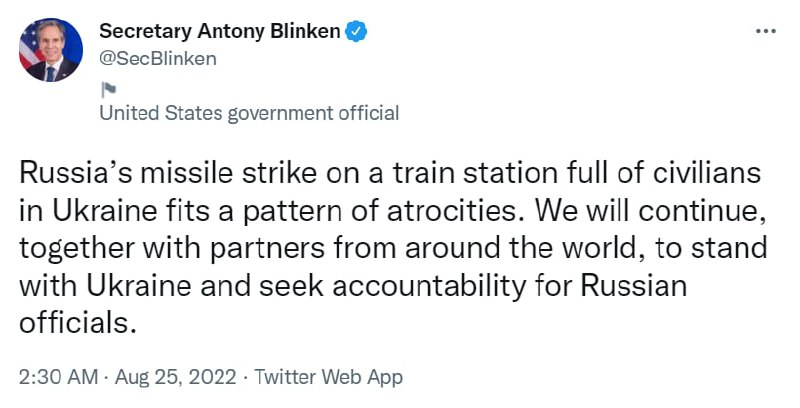Screen dimensions: 800x408
Task: Click the 2:30 AM timestamp
Action: click(58, 377)
